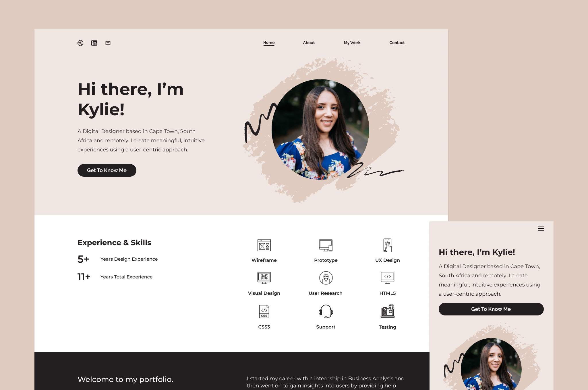Navigate to the Contact tab
Image resolution: width=588 pixels, height=390 pixels.
tap(396, 42)
